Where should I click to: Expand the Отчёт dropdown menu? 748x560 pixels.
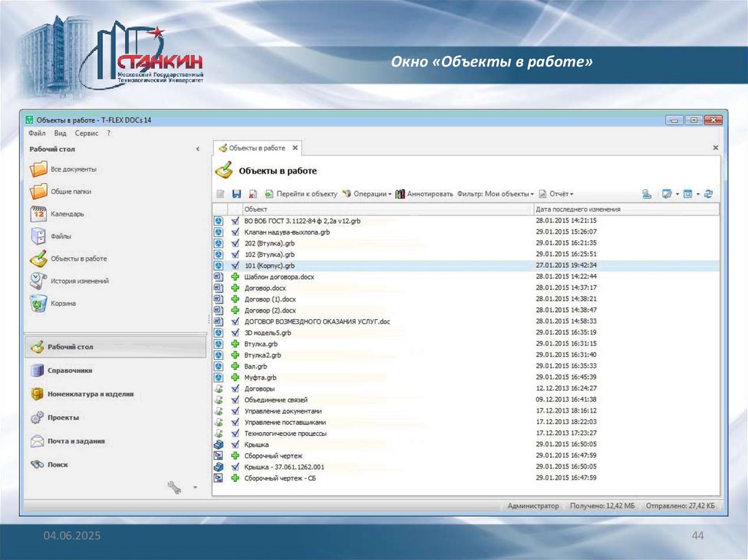pyautogui.click(x=556, y=194)
